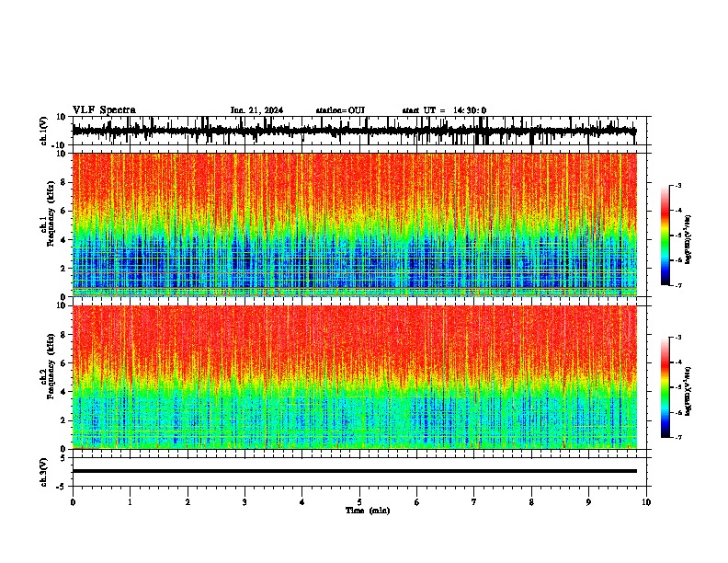
Task: Click the '4' tick on ch.1 frequency axis
Action: [63, 240]
